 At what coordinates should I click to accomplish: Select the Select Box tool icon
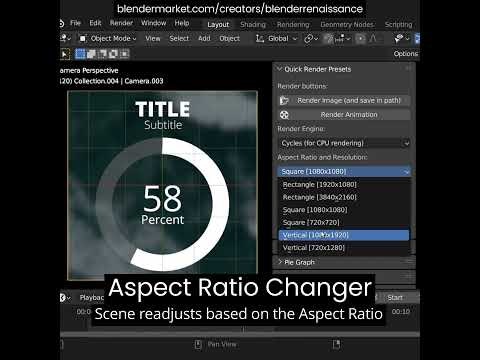tap(65, 54)
